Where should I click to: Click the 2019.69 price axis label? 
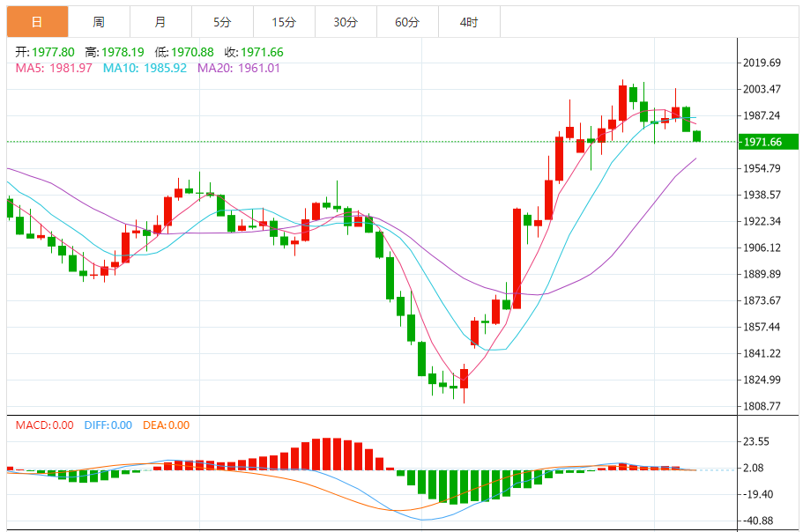[x=762, y=63]
